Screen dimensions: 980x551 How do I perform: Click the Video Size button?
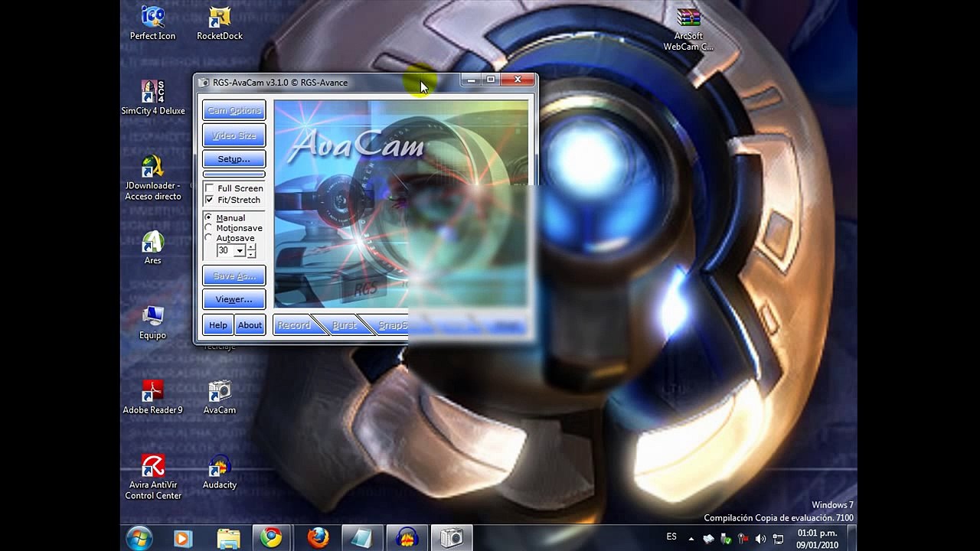pos(234,135)
